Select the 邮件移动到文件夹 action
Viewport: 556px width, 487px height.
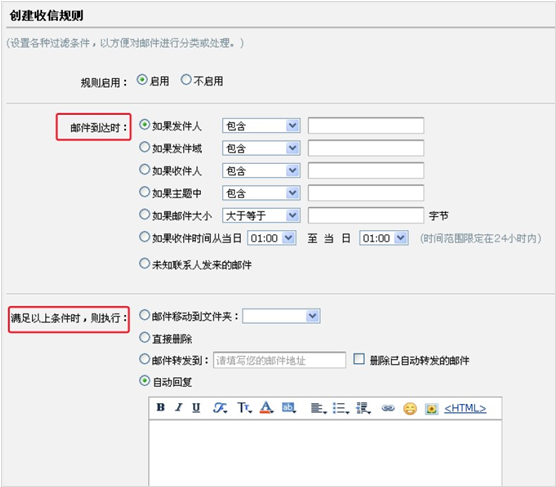144,315
